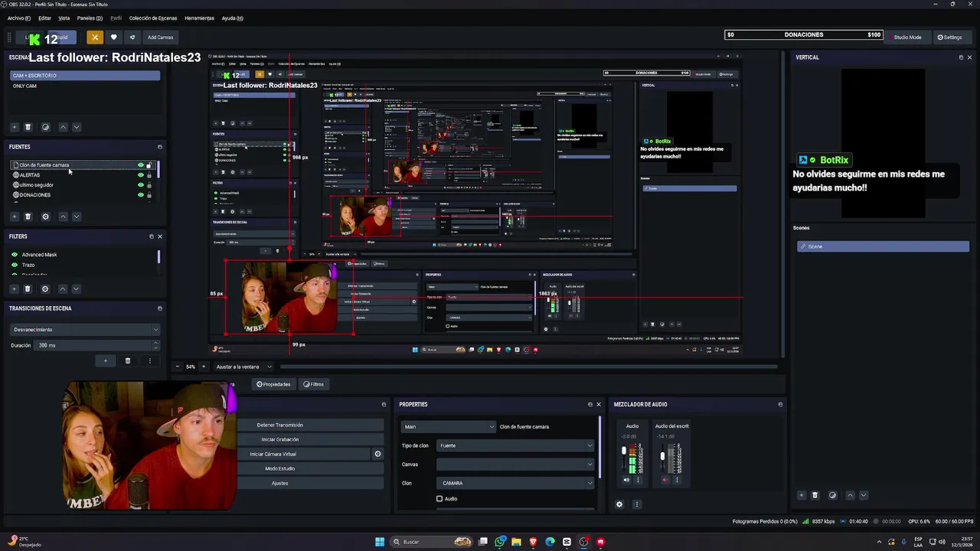
Task: Open the Canvas dropdown in Properties
Action: (x=515, y=465)
